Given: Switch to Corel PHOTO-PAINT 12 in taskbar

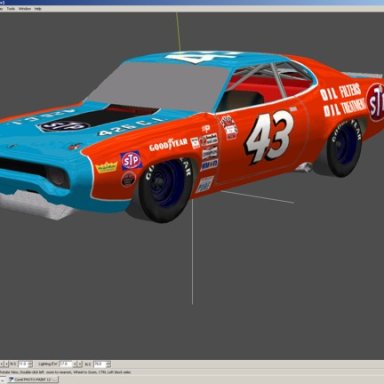Looking at the screenshot, I should click(x=33, y=379).
